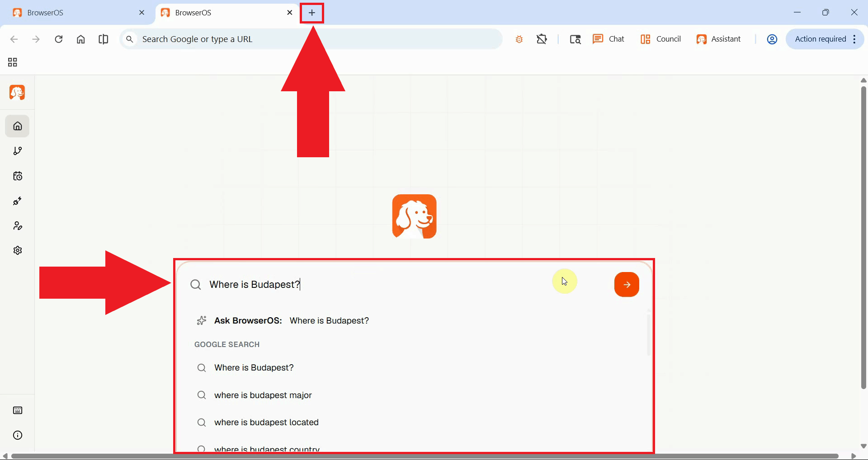
Task: Click the vertical page scrollbar
Action: pos(863,235)
